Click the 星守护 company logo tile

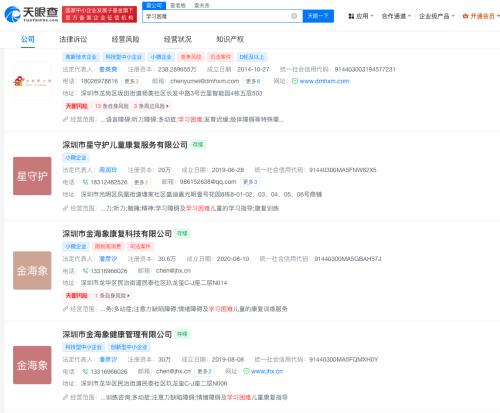coord(32,176)
